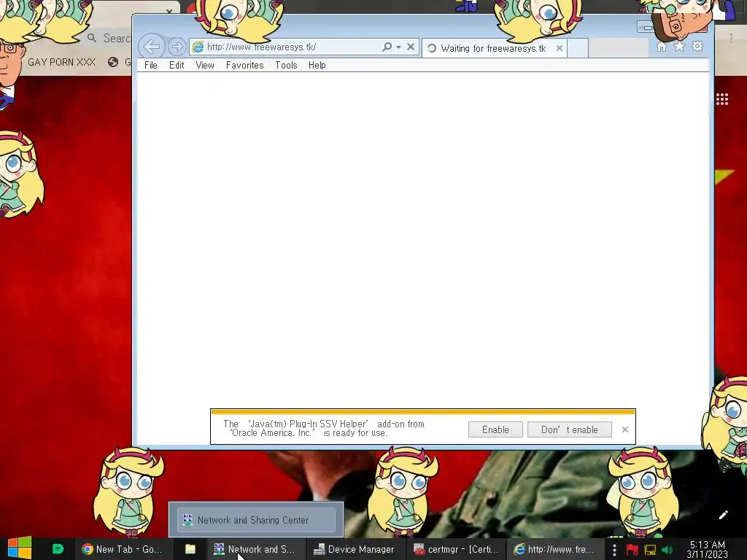This screenshot has width=747, height=560.
Task: Open the address bar dropdown arrow
Action: click(398, 47)
